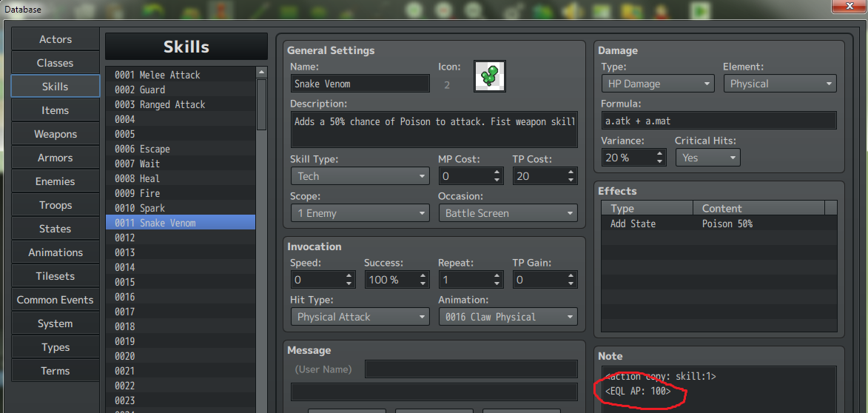Select the System tab
The height and width of the screenshot is (413, 868).
[x=55, y=323]
